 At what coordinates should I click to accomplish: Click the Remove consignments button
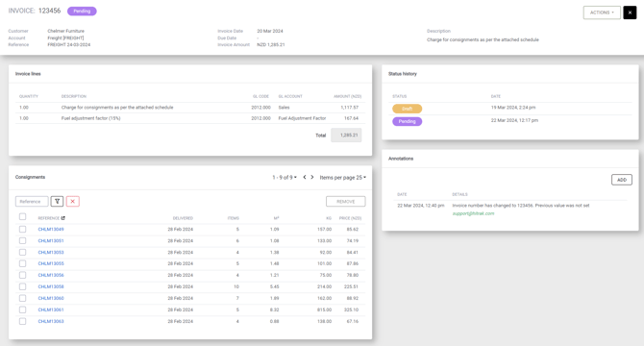coord(345,202)
